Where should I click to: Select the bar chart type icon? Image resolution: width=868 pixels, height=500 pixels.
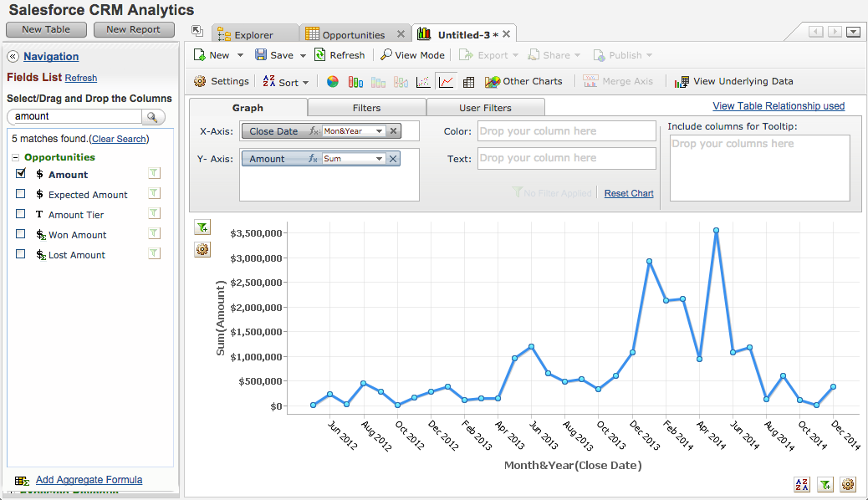pyautogui.click(x=355, y=82)
